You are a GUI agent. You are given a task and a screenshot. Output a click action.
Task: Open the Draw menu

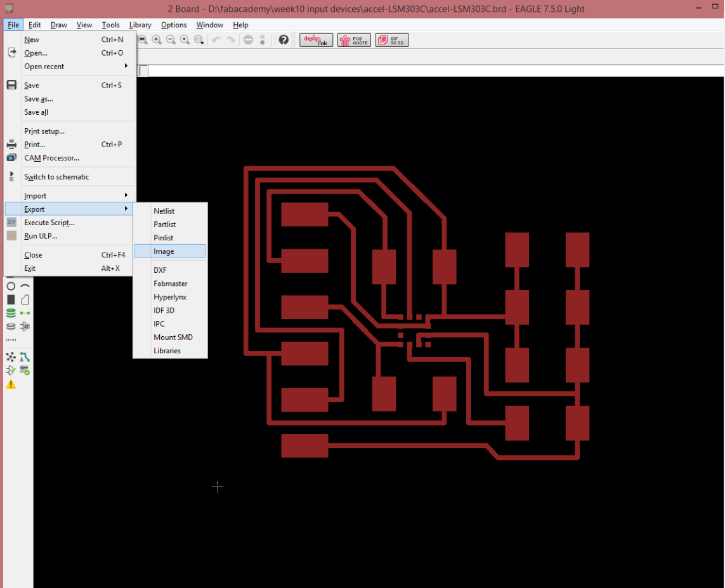point(59,25)
